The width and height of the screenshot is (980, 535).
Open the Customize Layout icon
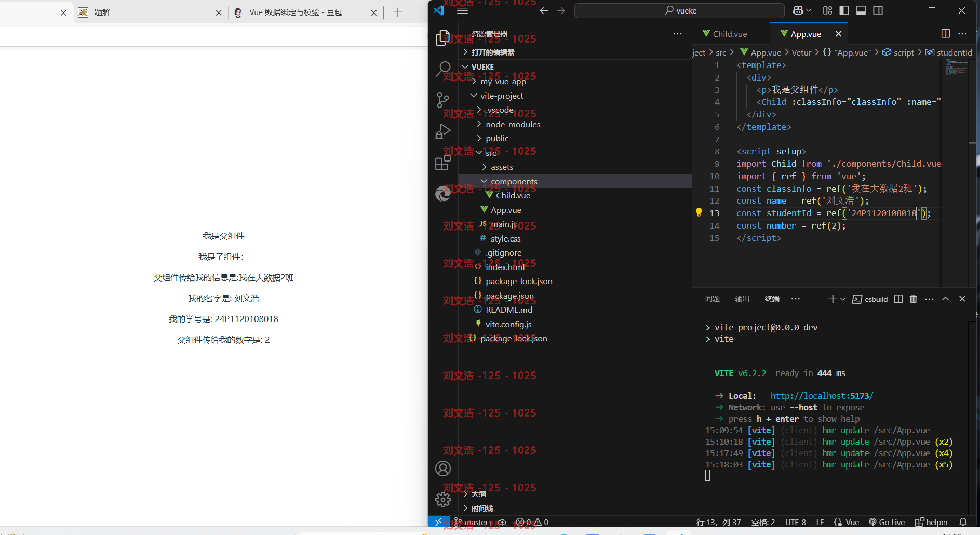[828, 10]
